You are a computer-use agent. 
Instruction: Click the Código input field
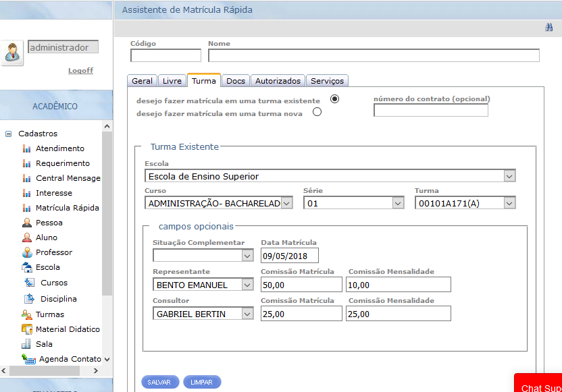point(165,55)
